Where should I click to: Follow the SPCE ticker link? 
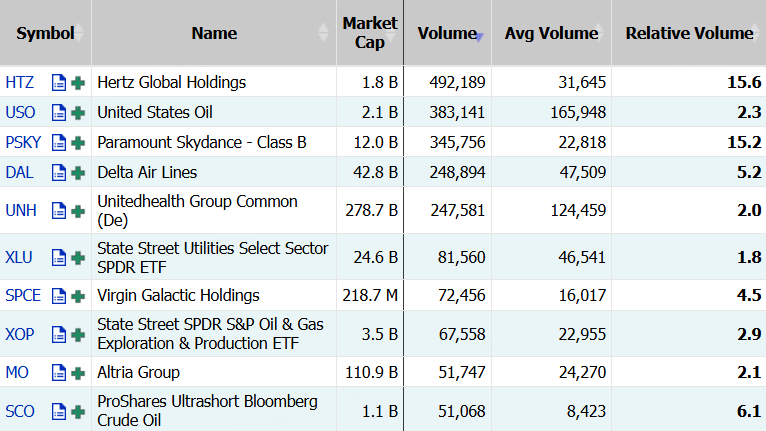23,295
